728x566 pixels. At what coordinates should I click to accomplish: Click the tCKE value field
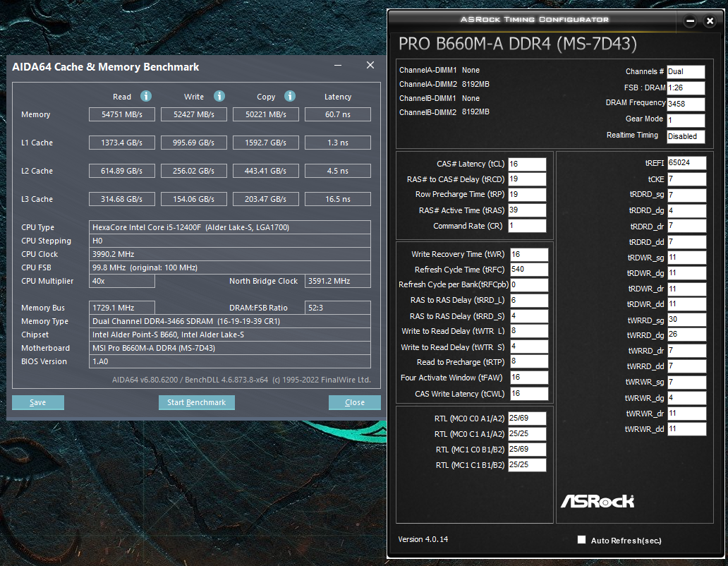687,179
